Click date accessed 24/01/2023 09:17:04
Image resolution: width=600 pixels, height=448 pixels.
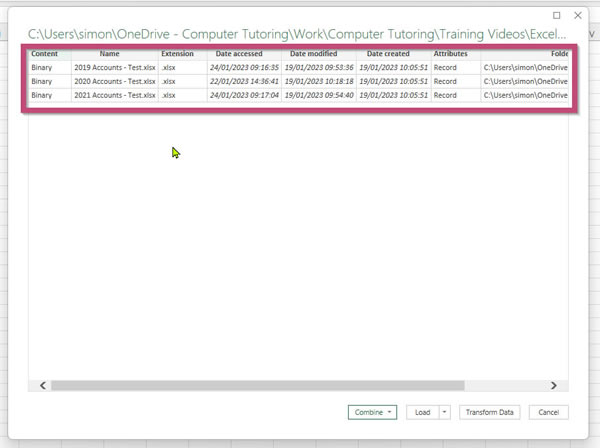244,95
